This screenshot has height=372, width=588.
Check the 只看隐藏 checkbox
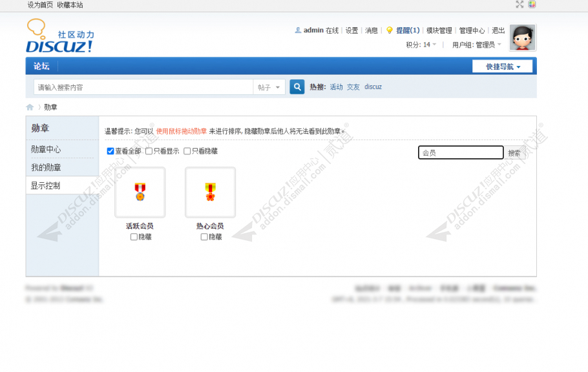[x=187, y=151]
